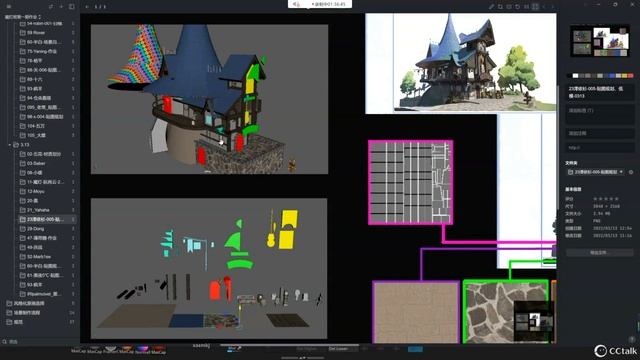Image resolution: width=640 pixels, height=360 pixels.
Task: Open folder settings gear in inspector
Action: pos(631,172)
